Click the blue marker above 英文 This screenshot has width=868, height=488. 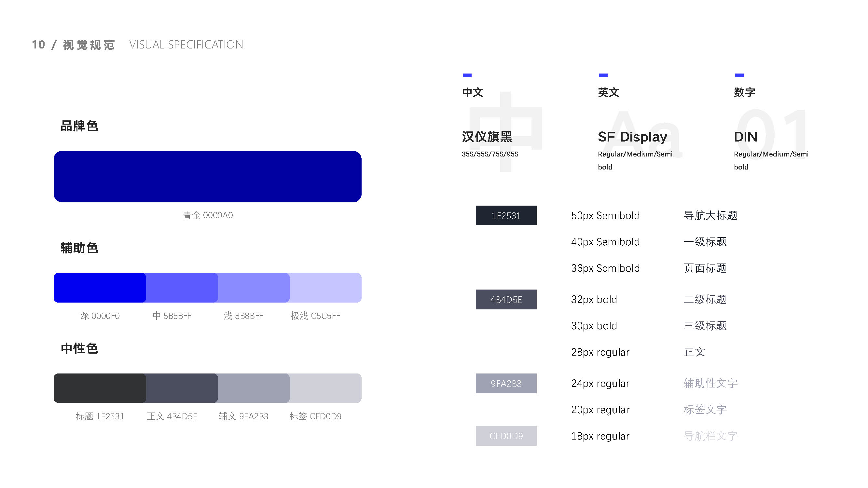(603, 75)
